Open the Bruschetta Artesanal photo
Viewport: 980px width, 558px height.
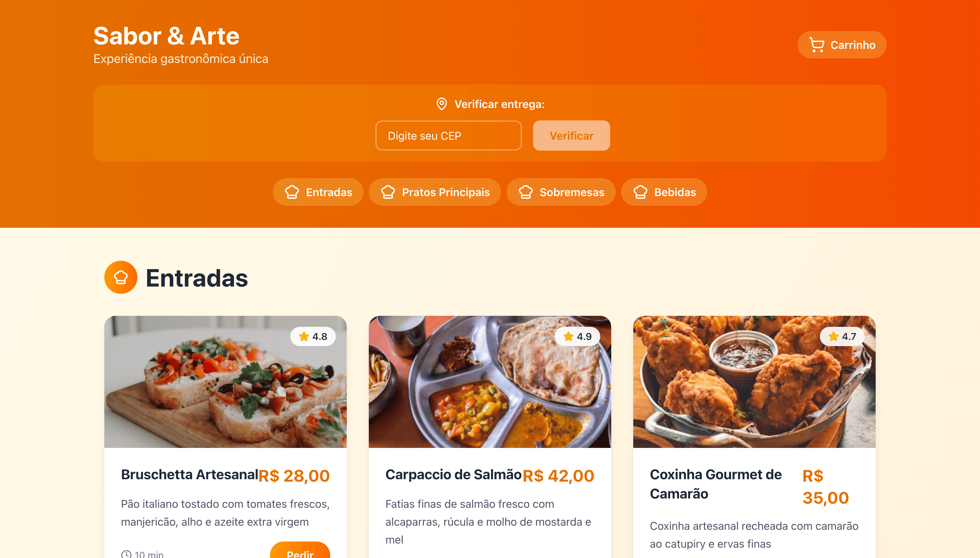[x=226, y=382]
